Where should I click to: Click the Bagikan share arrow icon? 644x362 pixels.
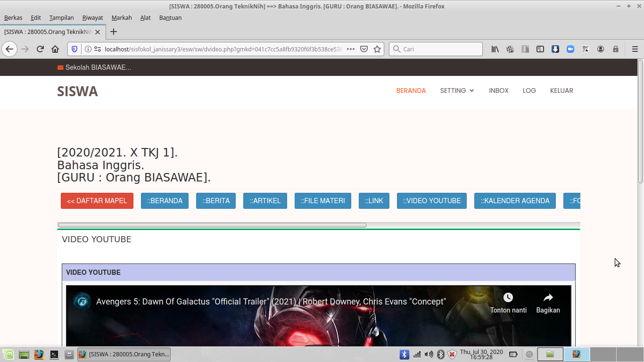[x=548, y=297]
